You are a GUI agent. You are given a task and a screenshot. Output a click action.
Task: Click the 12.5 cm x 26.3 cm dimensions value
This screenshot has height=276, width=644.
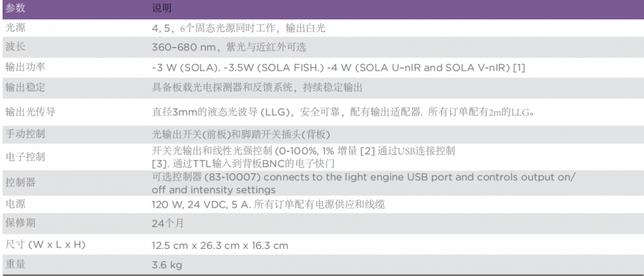point(220,246)
